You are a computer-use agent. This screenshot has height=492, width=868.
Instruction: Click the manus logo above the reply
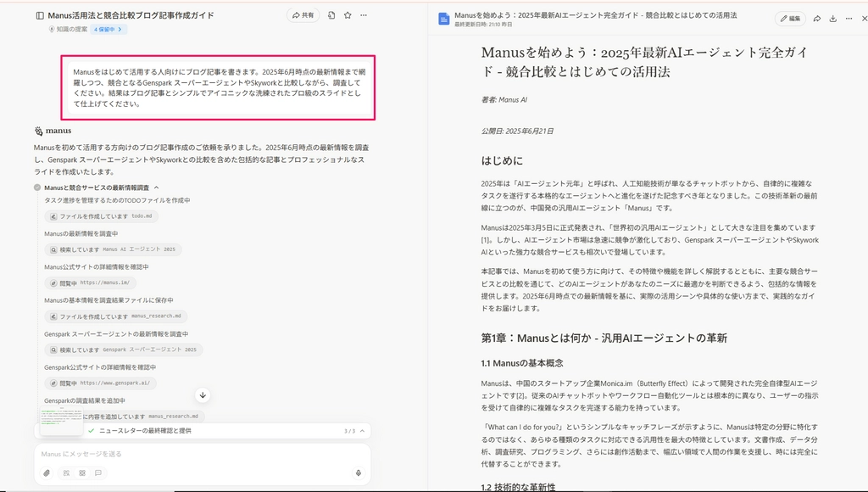(53, 131)
